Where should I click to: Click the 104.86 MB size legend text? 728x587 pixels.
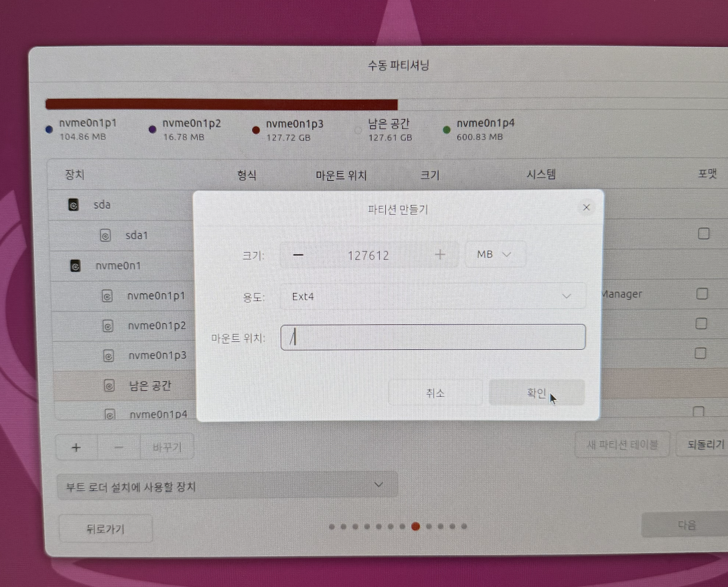[x=83, y=137]
